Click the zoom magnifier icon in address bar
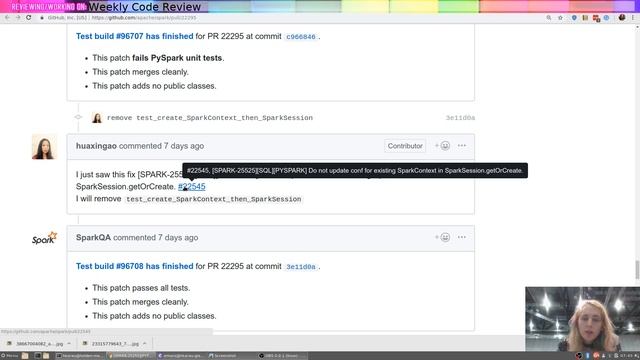Screen dimensions: 640x360 [549, 18]
